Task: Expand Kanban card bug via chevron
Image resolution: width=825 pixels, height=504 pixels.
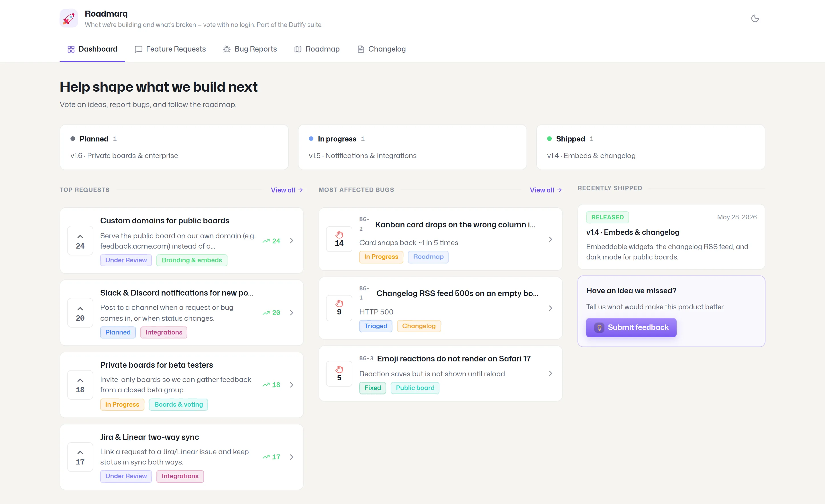Action: (551, 240)
